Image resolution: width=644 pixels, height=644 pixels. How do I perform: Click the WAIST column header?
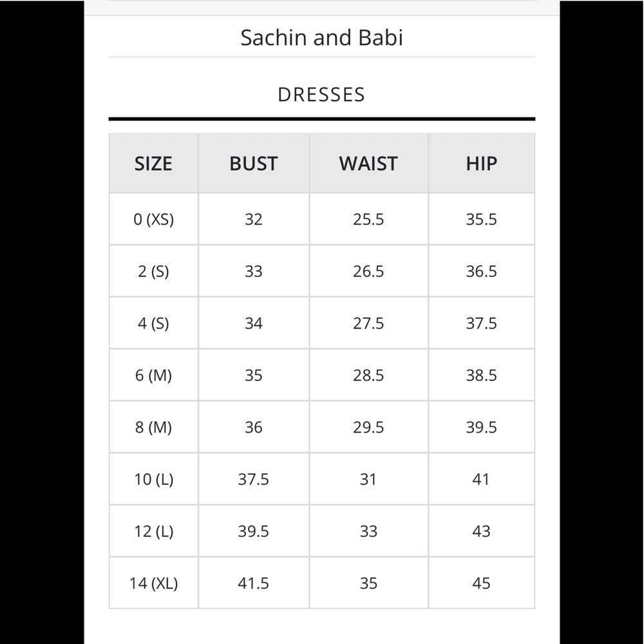tap(369, 164)
